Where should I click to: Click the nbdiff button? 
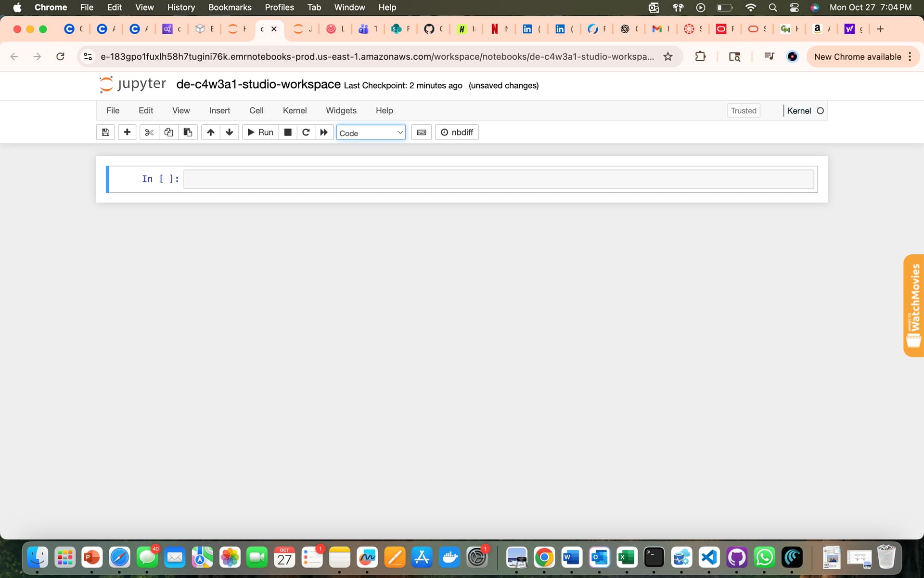click(457, 132)
